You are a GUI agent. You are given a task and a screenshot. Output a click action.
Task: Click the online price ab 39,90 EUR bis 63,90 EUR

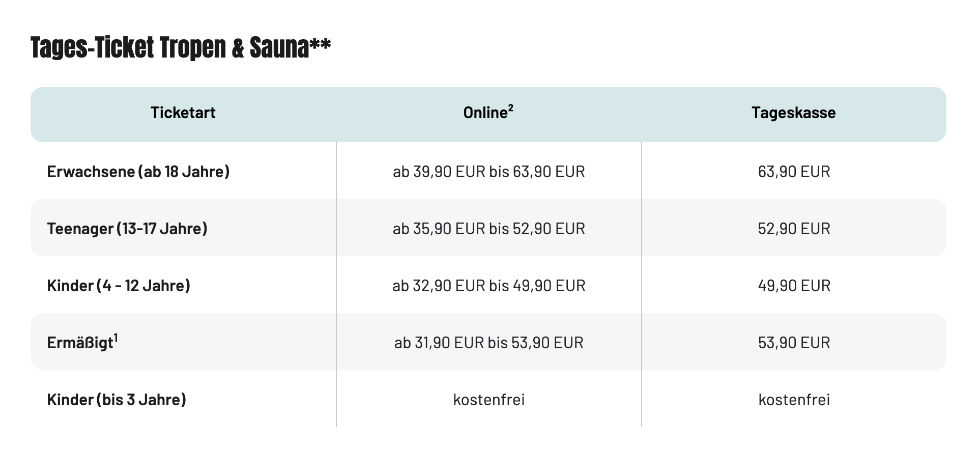click(x=489, y=172)
